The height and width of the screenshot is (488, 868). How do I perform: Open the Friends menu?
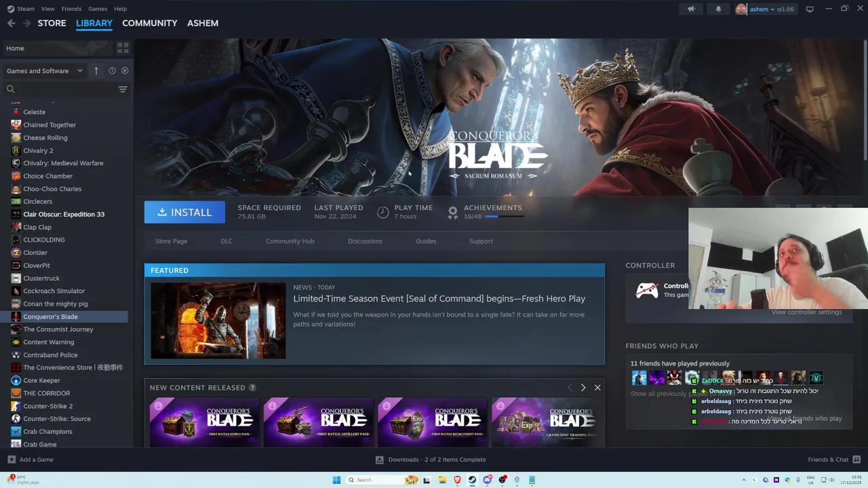tap(71, 9)
